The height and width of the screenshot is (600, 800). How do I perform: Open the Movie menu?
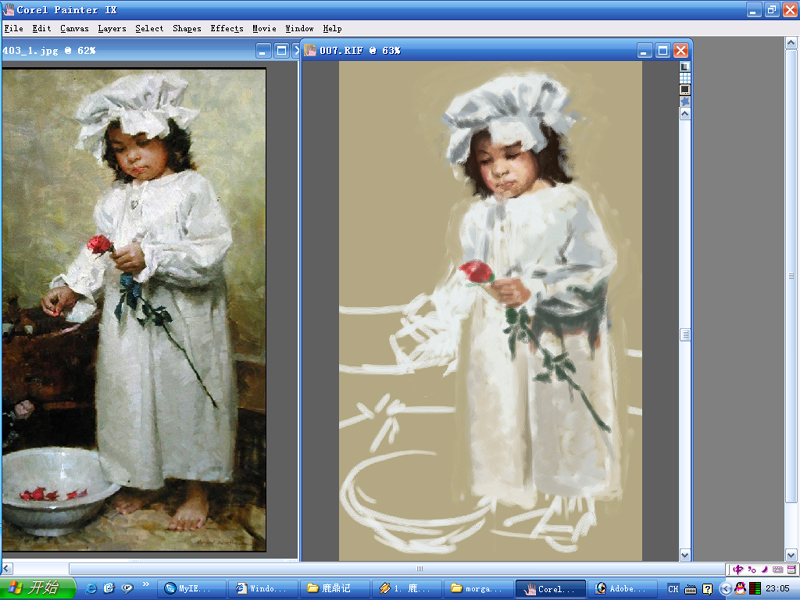click(264, 29)
